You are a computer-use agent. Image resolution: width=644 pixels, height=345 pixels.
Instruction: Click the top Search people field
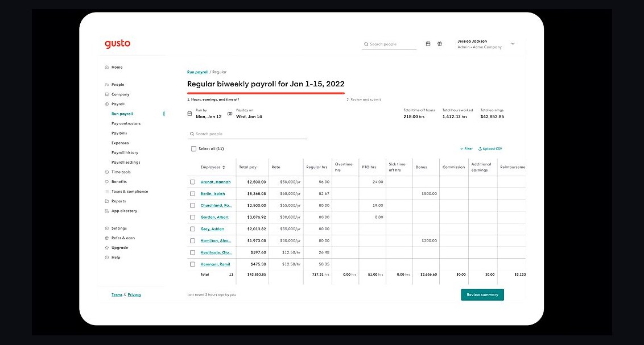[x=389, y=44]
